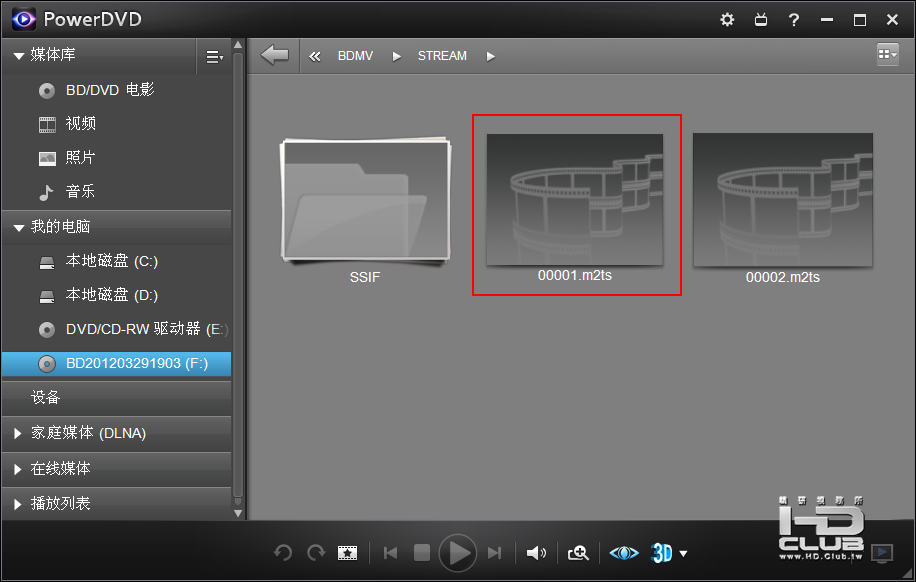Rotate clockwise icon in control bar

pos(316,552)
